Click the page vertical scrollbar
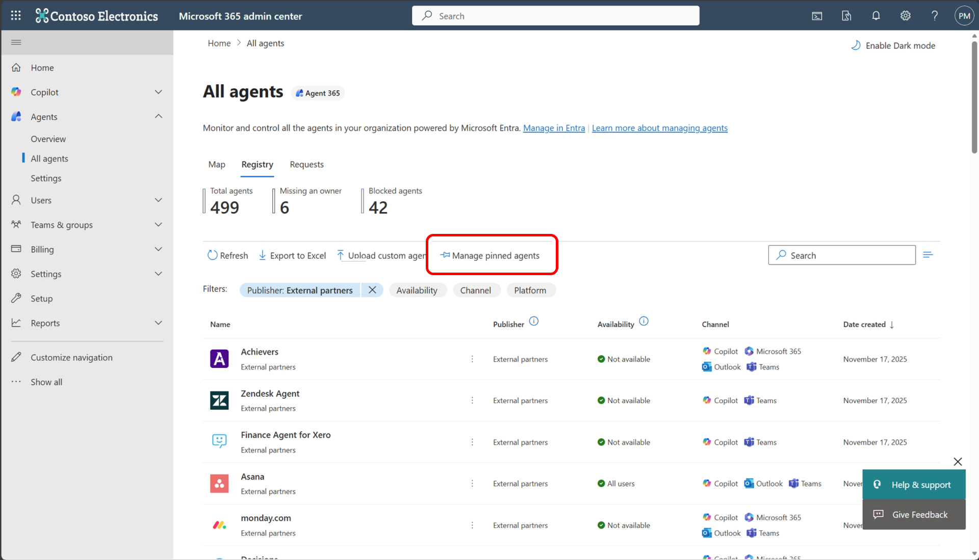The image size is (979, 560). [974, 97]
